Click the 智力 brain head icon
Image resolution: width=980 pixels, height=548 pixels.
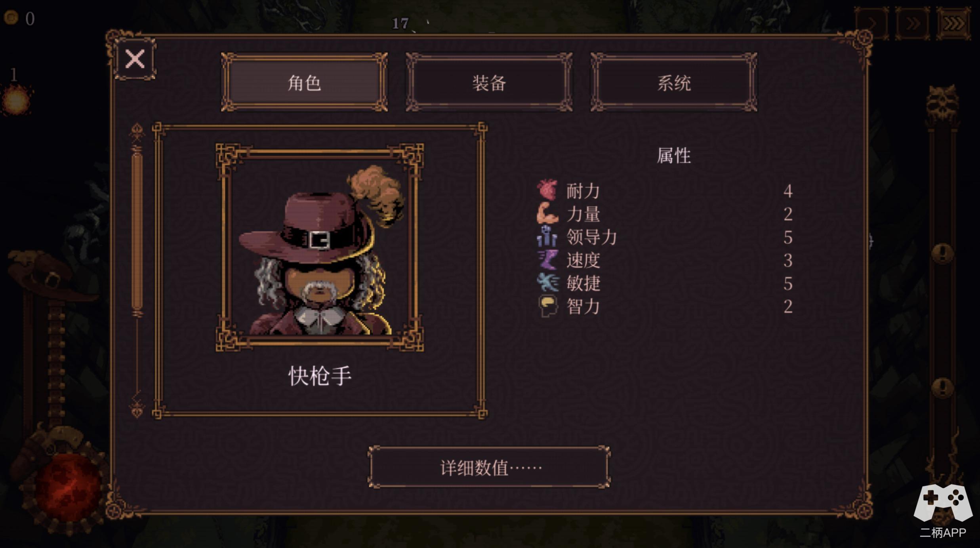(548, 306)
